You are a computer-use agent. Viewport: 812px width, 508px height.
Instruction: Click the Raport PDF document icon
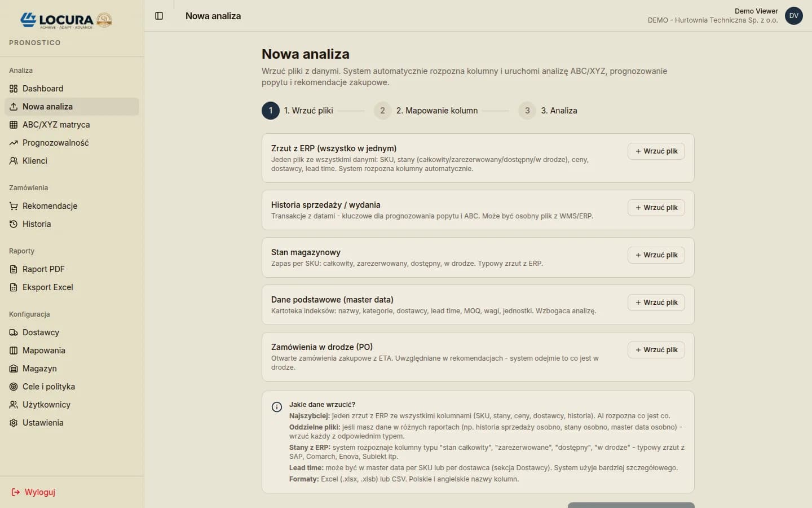click(x=14, y=269)
